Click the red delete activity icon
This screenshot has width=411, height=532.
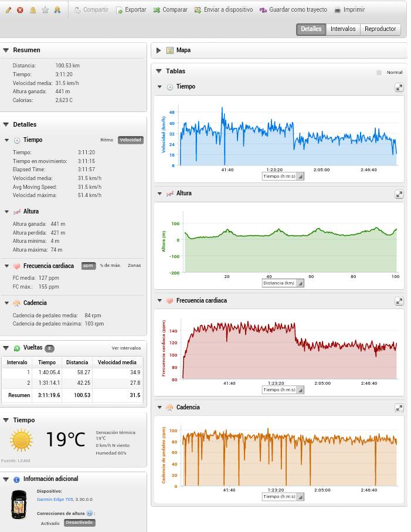point(20,10)
